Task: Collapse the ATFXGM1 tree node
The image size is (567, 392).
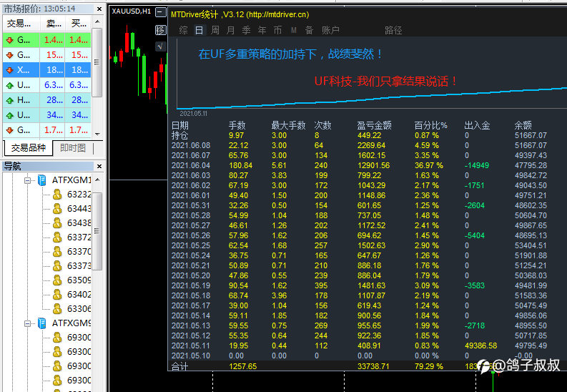Action: click(x=27, y=180)
